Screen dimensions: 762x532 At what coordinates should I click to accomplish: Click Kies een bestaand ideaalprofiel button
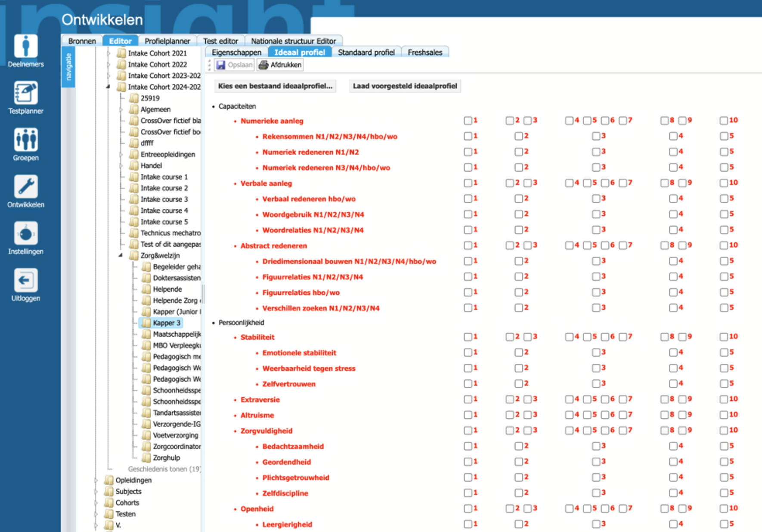click(275, 86)
